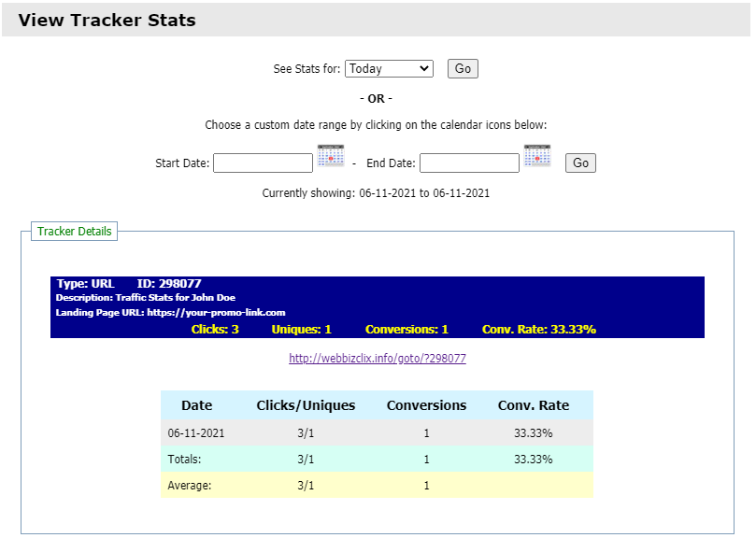Viewport: 756px width, 538px height.
Task: Click the Average: row label
Action: [190, 486]
